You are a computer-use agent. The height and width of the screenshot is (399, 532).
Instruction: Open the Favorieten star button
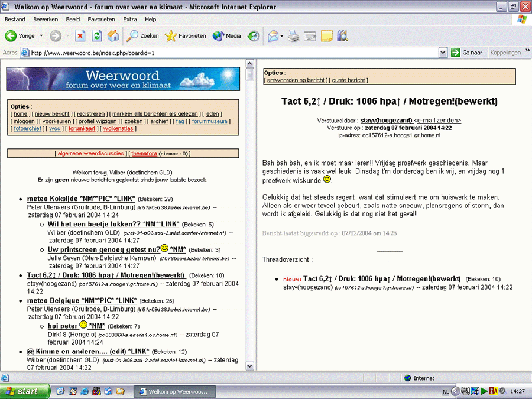(x=185, y=36)
